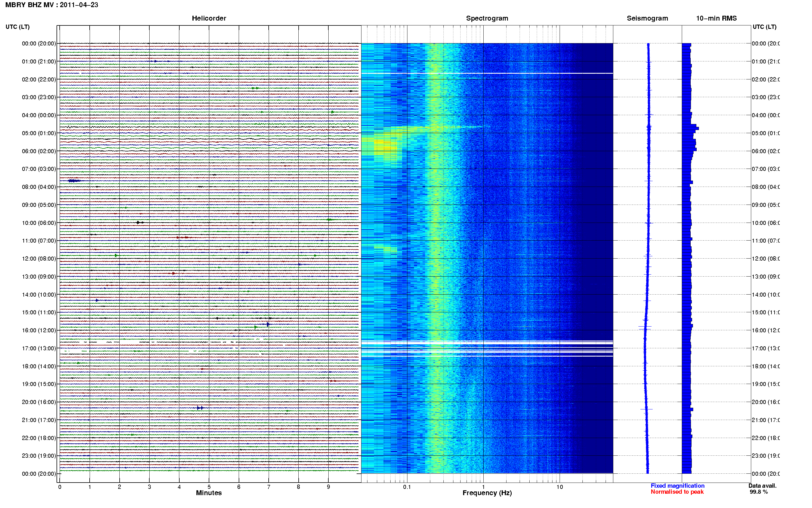Click the left time label '06:00 (02:00)'
Image resolution: width=812 pixels, height=508 pixels.
tap(39, 151)
